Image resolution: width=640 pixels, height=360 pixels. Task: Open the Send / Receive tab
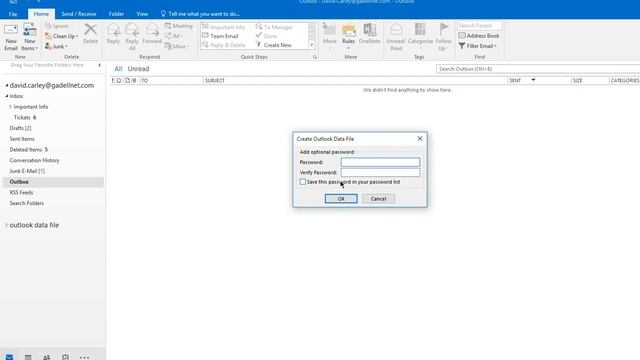coord(78,14)
